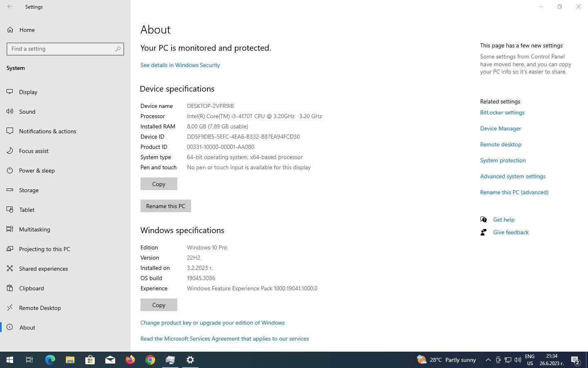Viewport: 588px width, 368px height.
Task: Open Power & sleep settings
Action: click(x=65, y=171)
